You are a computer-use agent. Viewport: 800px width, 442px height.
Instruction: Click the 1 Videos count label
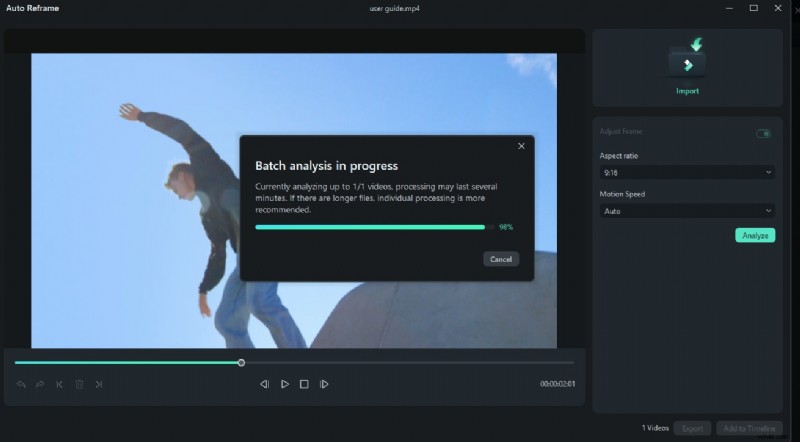[x=655, y=428]
